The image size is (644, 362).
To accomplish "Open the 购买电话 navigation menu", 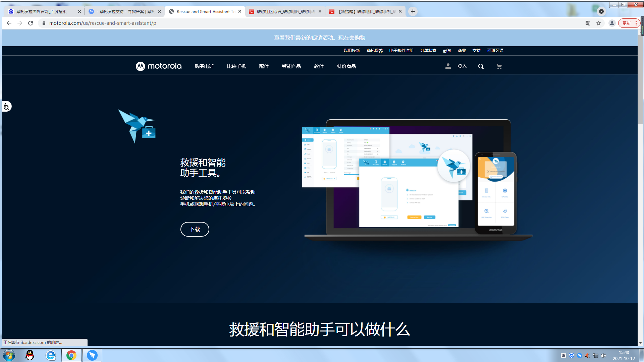I will (204, 66).
